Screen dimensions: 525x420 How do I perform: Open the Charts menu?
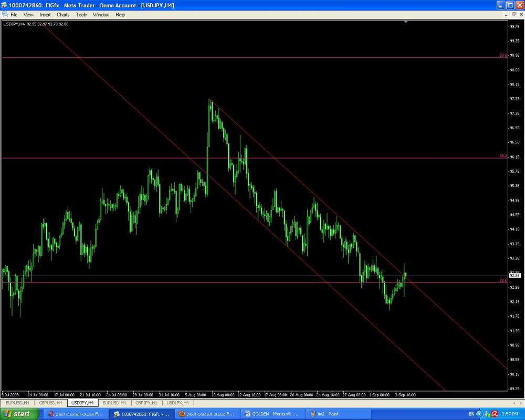(63, 15)
